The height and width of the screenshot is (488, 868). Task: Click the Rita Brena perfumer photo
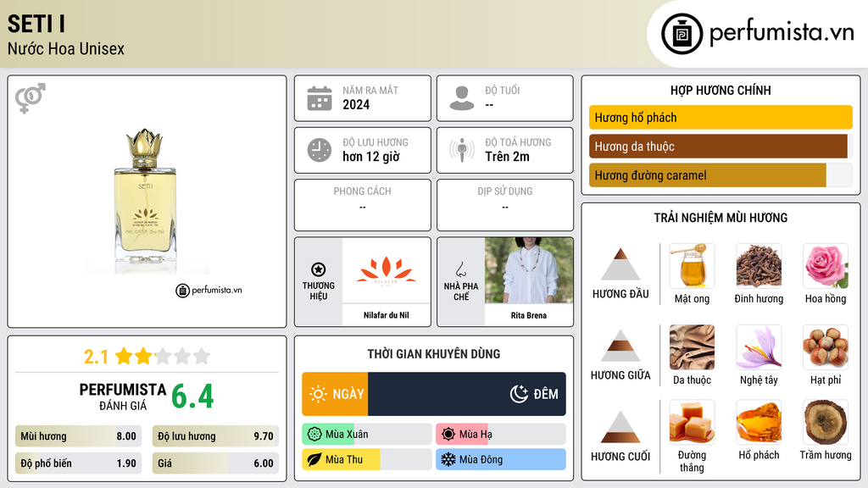(x=529, y=270)
